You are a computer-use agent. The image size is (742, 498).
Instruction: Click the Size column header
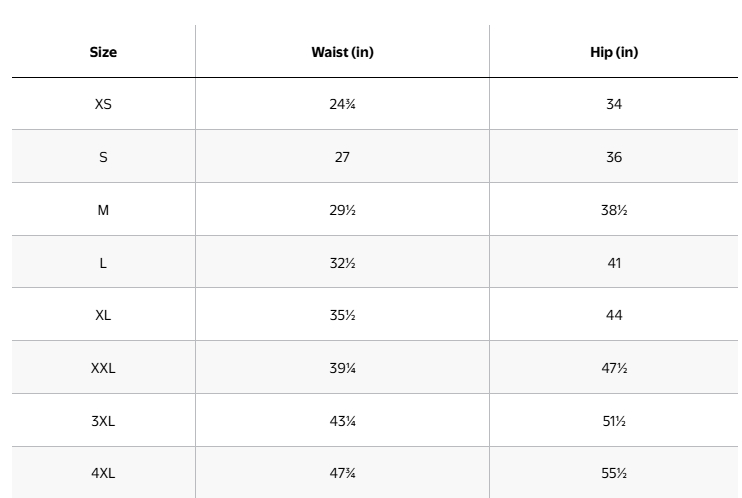(x=103, y=52)
